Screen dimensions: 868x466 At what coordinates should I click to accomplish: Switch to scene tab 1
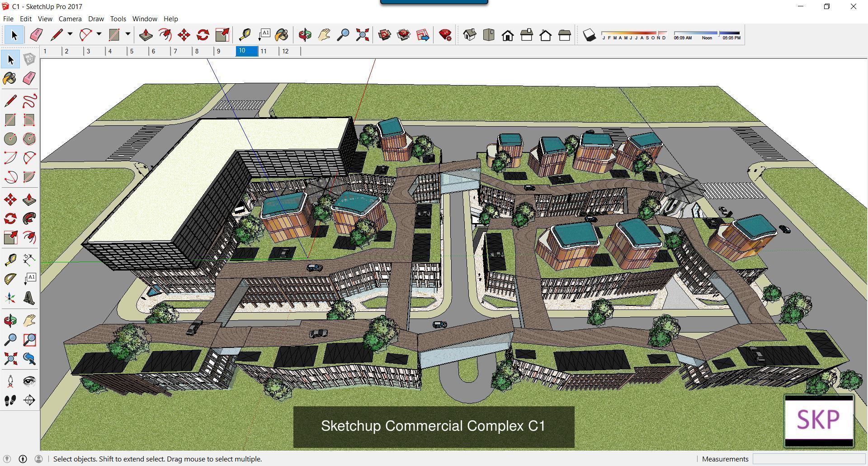coord(51,51)
